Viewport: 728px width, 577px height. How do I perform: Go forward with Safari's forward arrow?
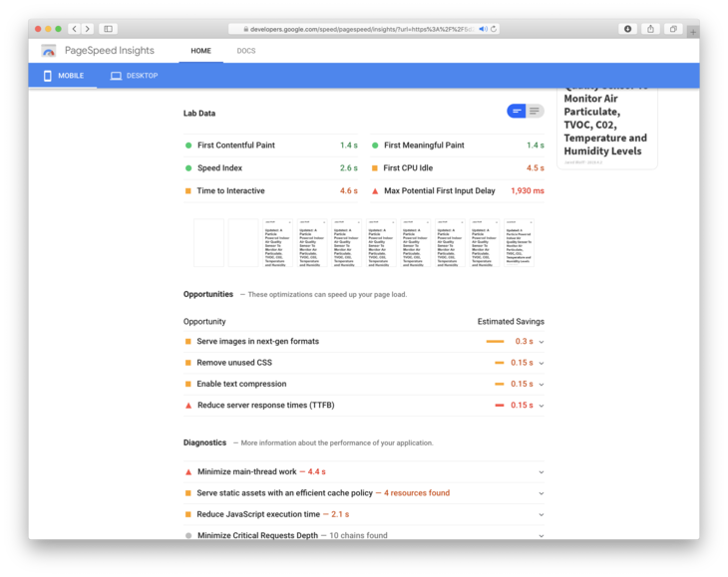coord(88,29)
